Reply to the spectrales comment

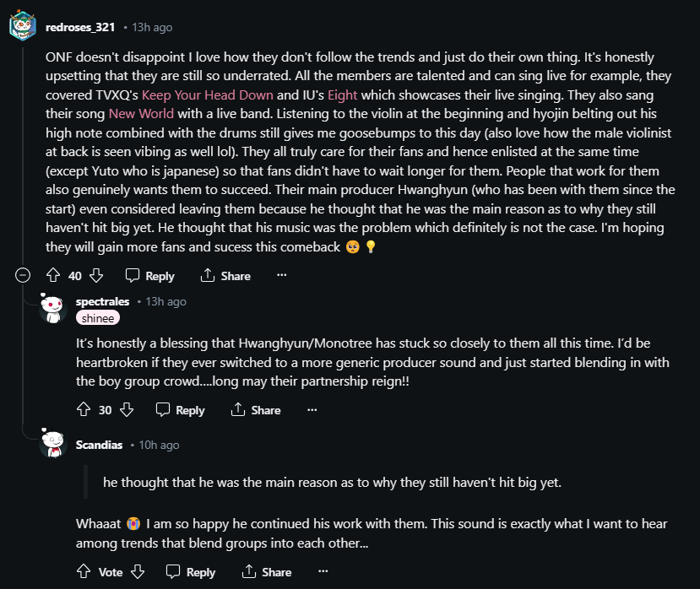tap(180, 410)
